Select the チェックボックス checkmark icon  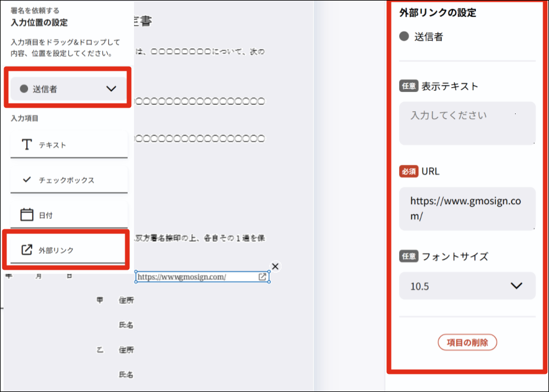[x=26, y=180]
